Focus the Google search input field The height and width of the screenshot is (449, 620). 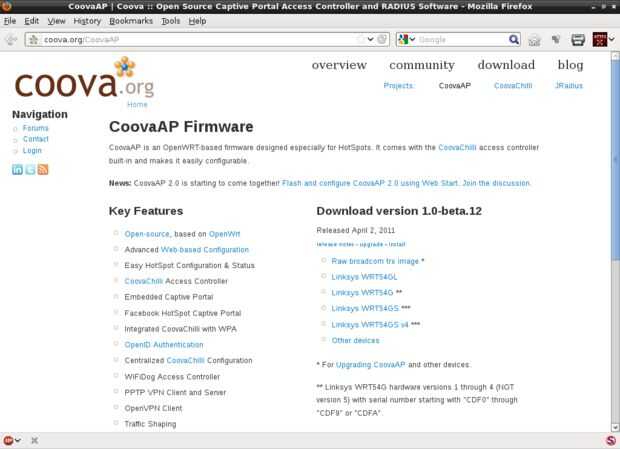[x=462, y=40]
